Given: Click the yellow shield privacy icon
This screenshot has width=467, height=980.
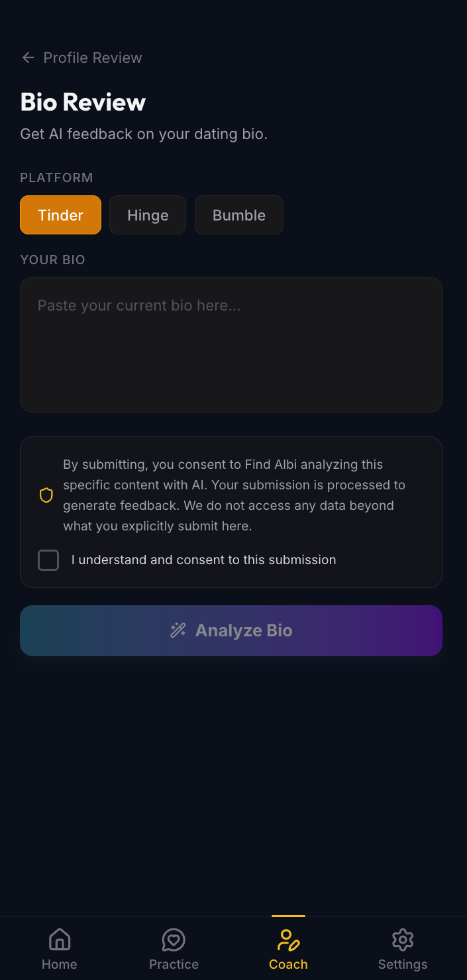Looking at the screenshot, I should [x=46, y=495].
